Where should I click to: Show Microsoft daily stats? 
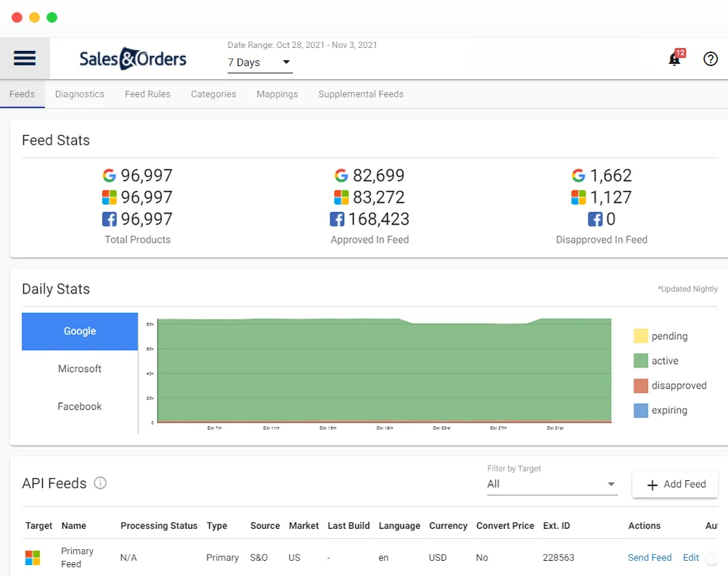(x=80, y=369)
